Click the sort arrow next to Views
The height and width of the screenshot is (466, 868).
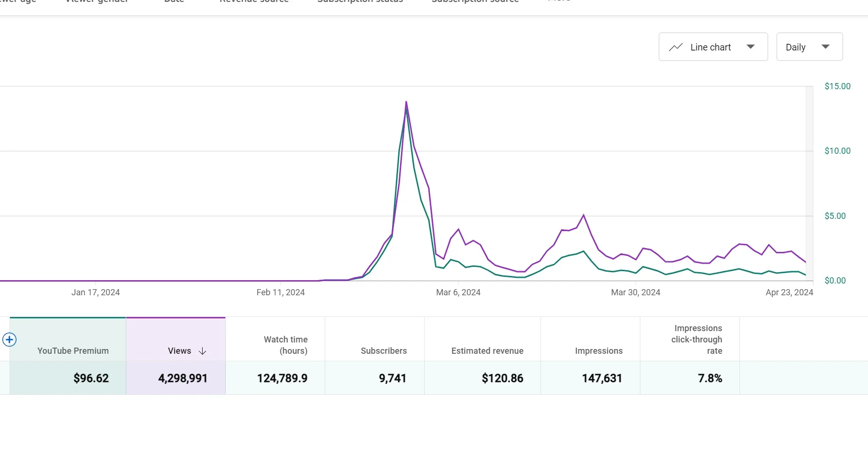[x=203, y=351]
